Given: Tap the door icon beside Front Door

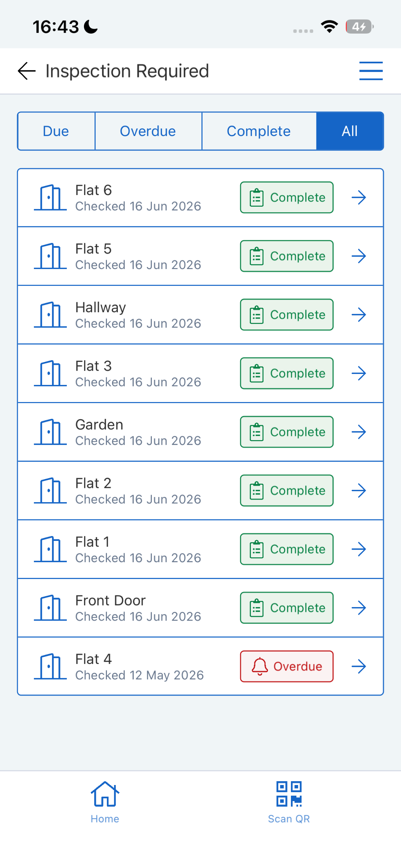Looking at the screenshot, I should [x=50, y=608].
